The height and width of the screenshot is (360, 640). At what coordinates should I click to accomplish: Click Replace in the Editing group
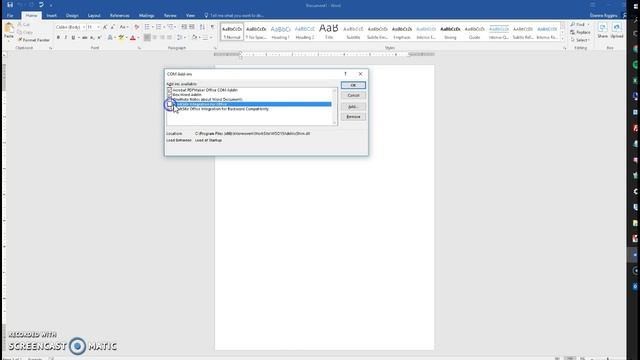580,32
